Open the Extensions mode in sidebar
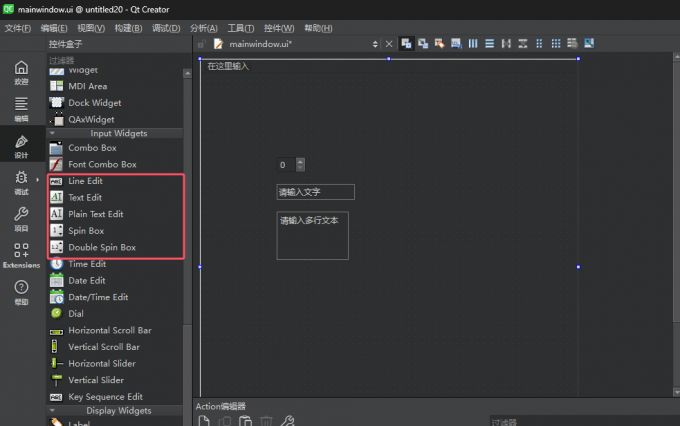 point(21,255)
